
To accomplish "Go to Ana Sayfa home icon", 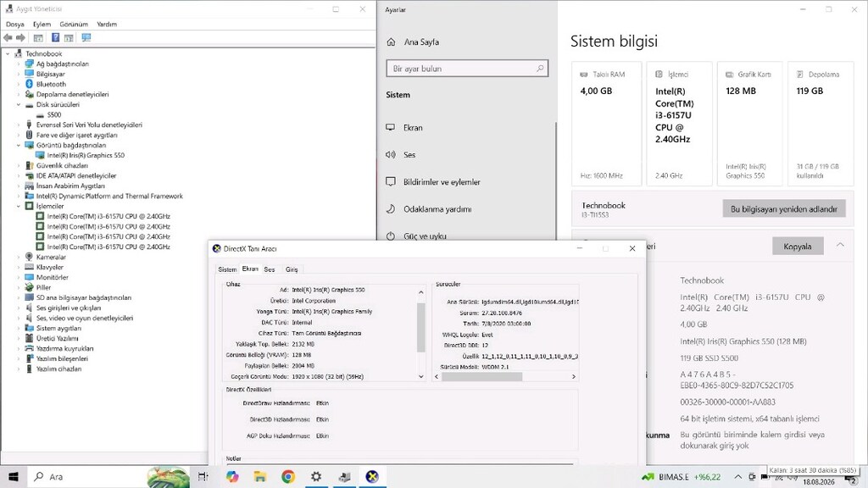I will (x=391, y=42).
